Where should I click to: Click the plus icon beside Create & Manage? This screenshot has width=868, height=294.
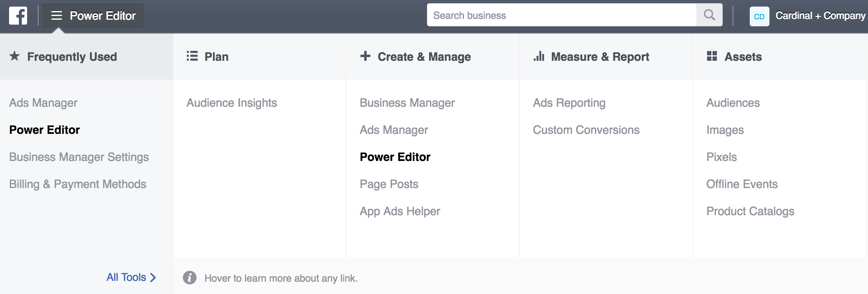[365, 56]
